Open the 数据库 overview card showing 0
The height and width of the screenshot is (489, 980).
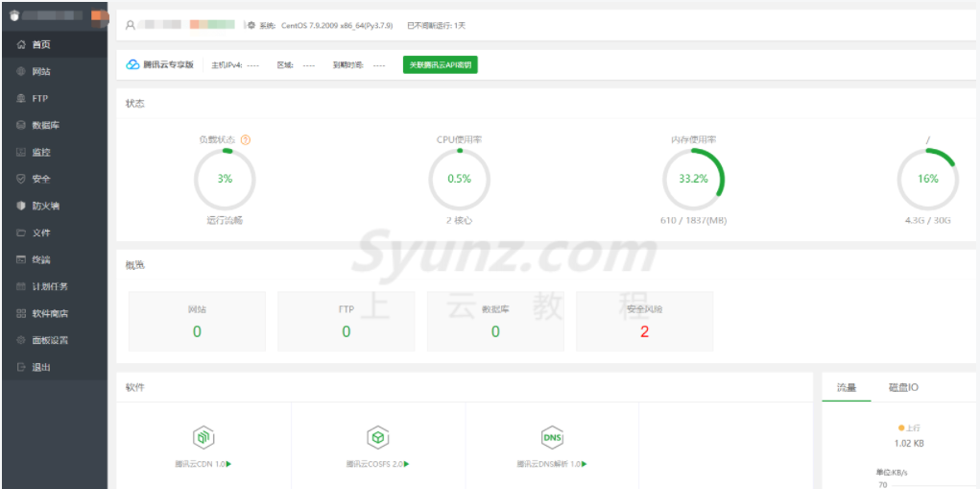495,322
